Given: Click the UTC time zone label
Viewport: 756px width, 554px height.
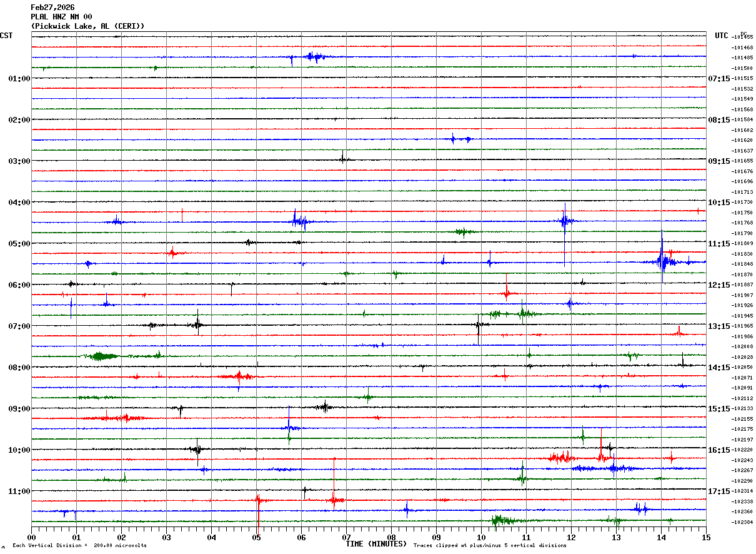Looking at the screenshot, I should click(722, 36).
